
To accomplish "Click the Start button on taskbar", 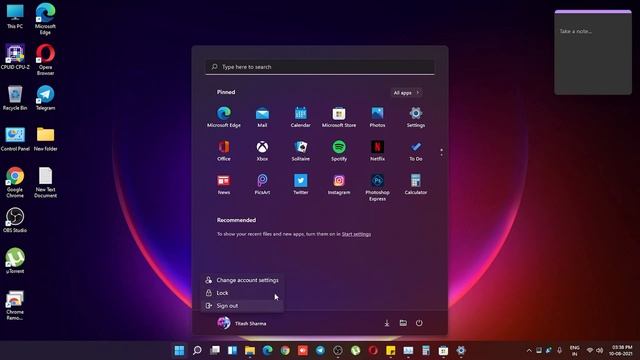I will (179, 350).
